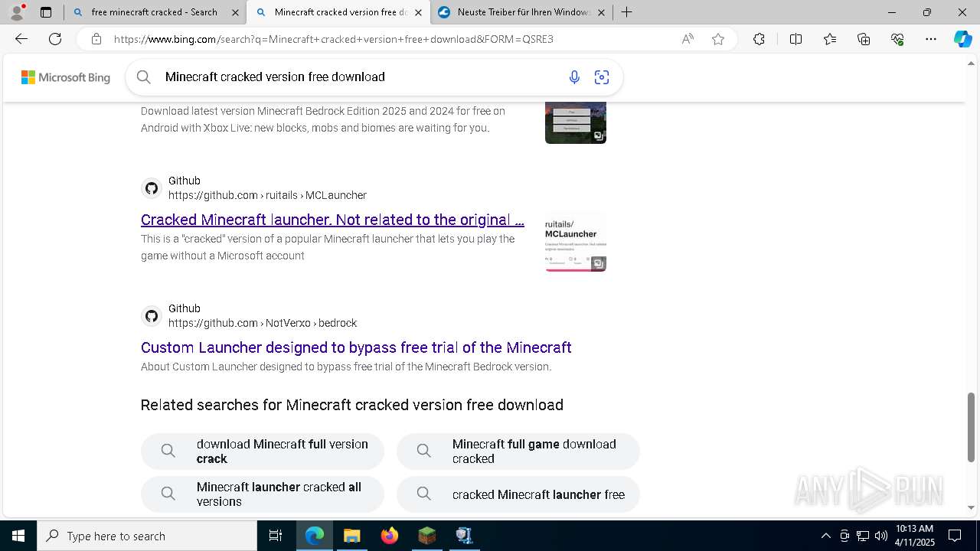Open a new browser tab
Screen dimensions: 980x551
click(x=626, y=12)
